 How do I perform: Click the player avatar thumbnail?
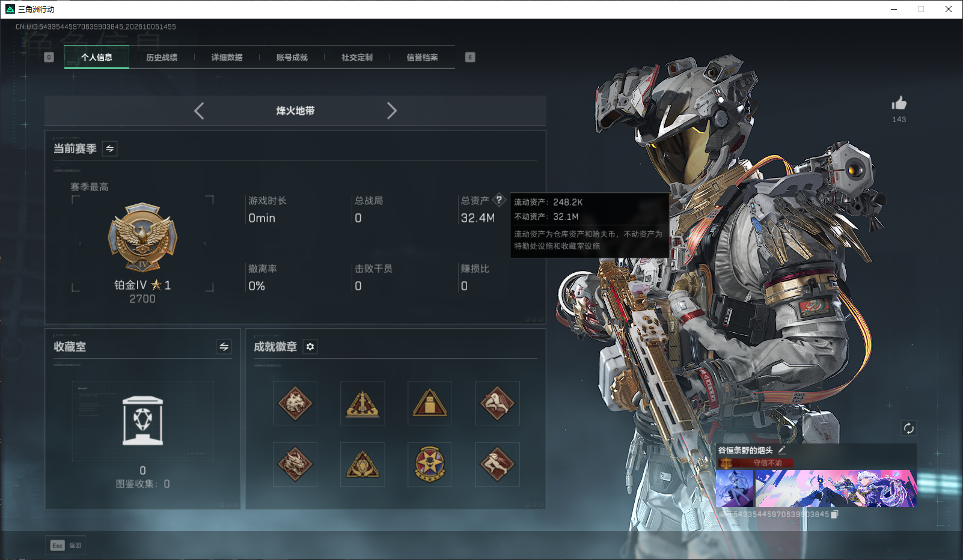[x=735, y=488]
